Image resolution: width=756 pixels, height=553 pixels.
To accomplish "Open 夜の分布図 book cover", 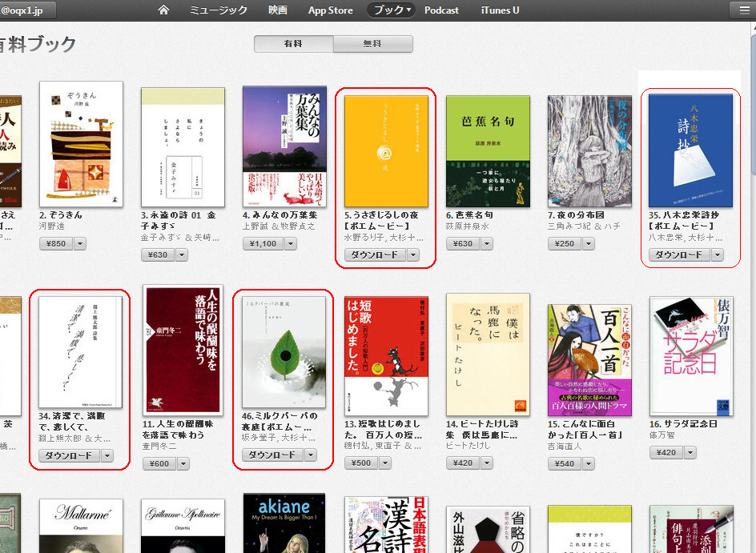I will (x=589, y=151).
